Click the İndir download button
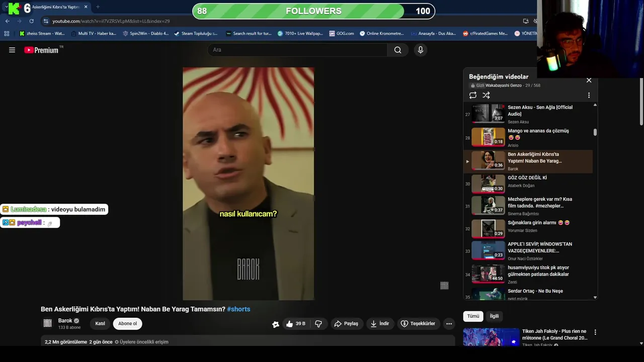The image size is (644, 362). pos(380,324)
